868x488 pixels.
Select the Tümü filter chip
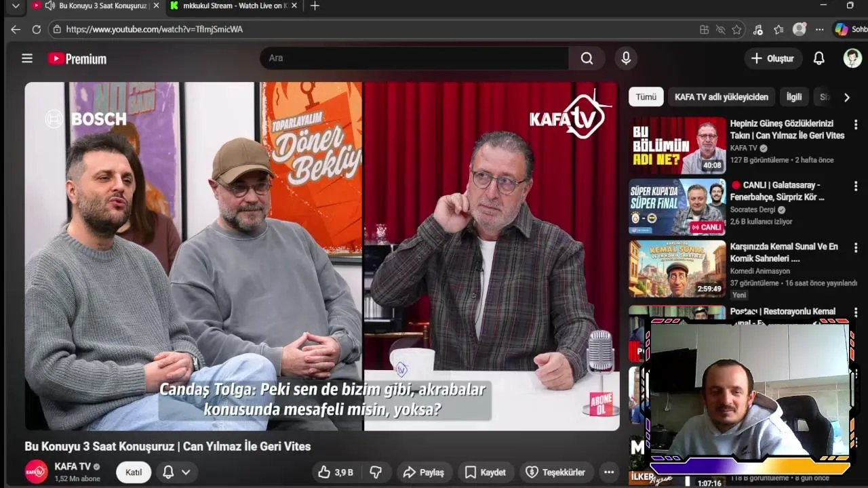click(646, 97)
